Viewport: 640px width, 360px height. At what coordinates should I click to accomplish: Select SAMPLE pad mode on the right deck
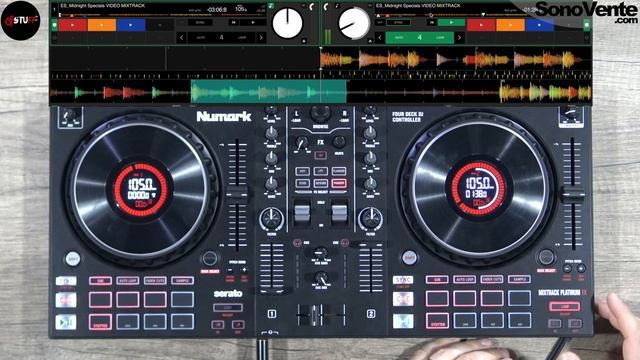pos(519,280)
